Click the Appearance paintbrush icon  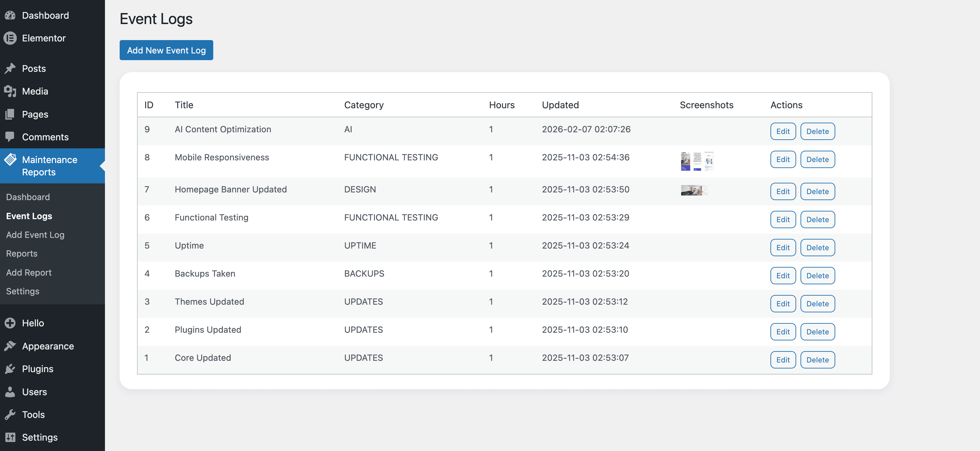(10, 346)
